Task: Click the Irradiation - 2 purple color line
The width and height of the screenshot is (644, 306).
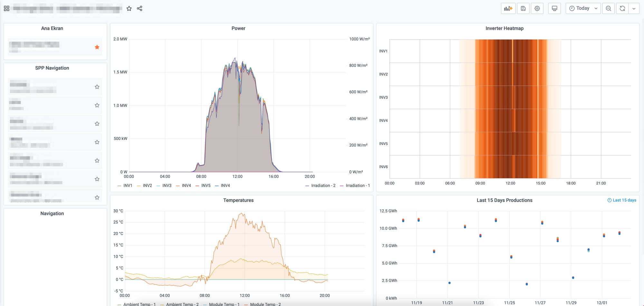Action: pyautogui.click(x=307, y=186)
